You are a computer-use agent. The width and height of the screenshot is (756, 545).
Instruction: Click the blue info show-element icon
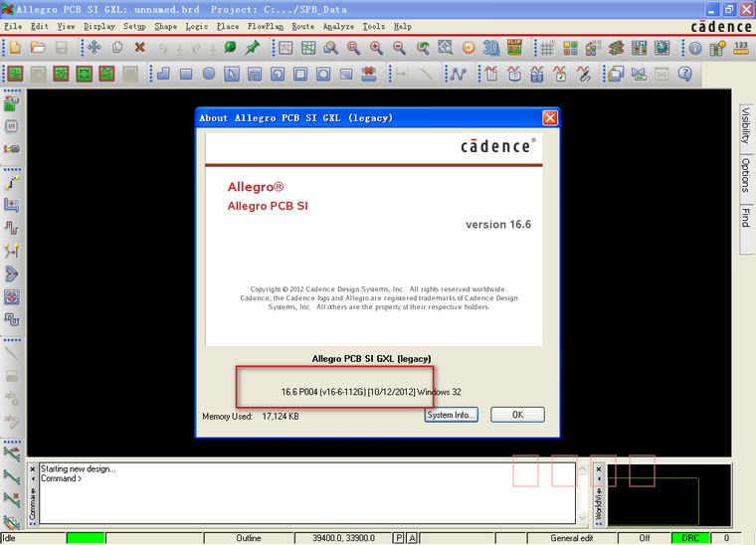tap(694, 47)
